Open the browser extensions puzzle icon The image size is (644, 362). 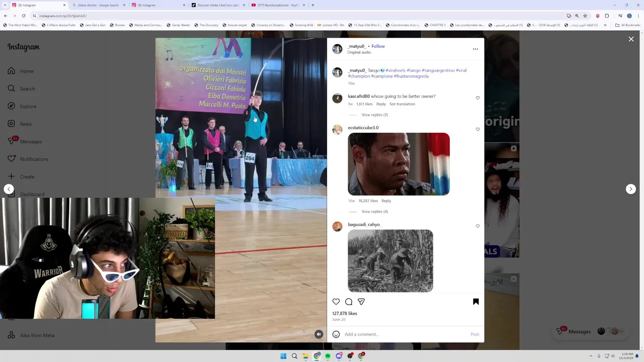pos(607,16)
